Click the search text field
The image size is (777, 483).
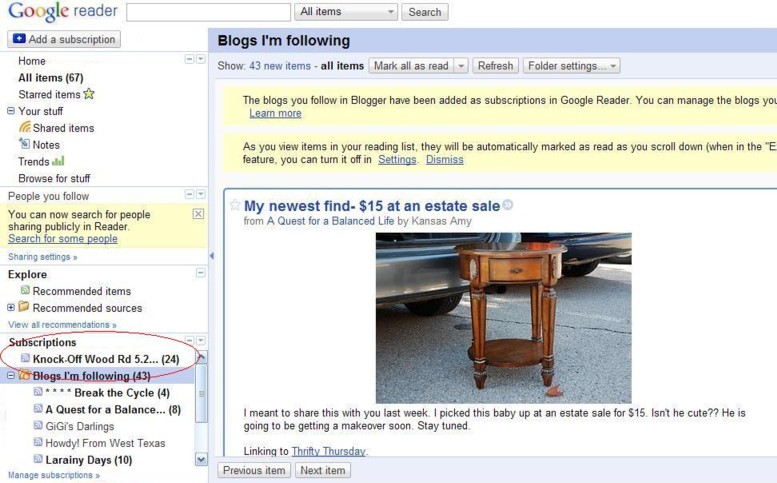[x=209, y=12]
